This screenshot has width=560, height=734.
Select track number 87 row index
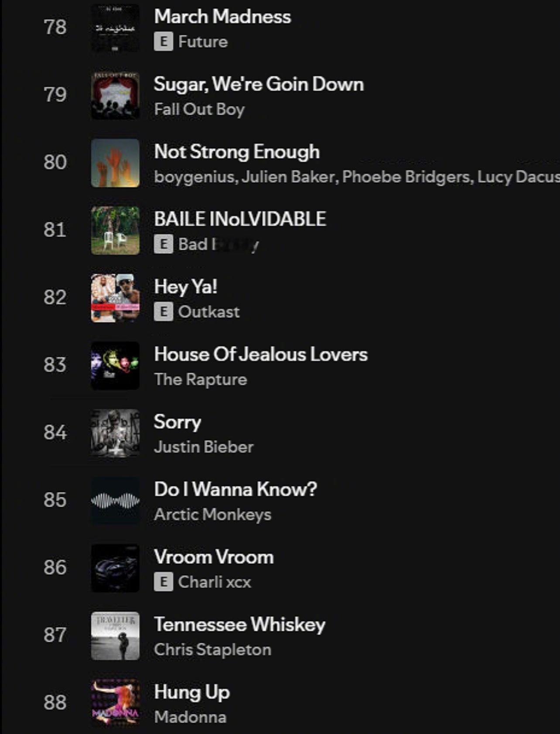tap(55, 635)
